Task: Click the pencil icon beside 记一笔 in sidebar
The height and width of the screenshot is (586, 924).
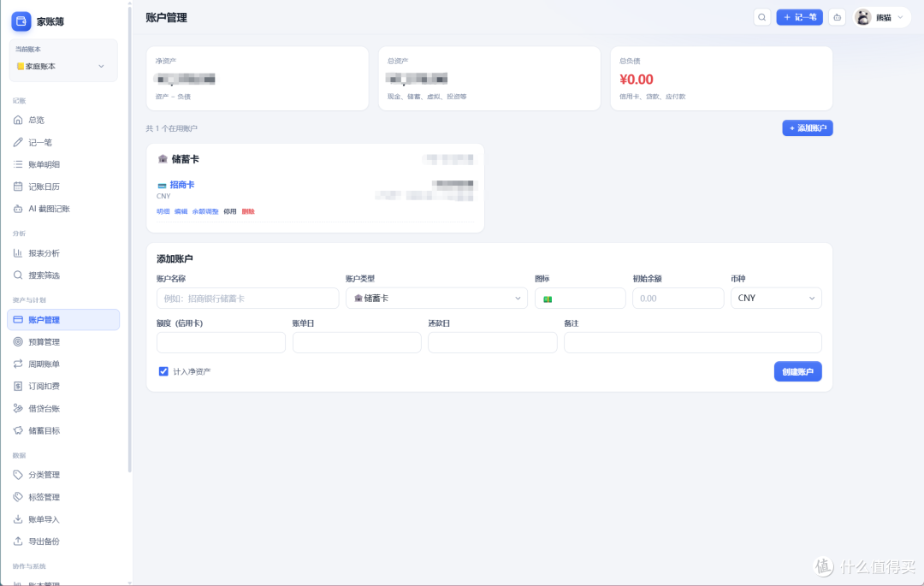Action: 18,143
